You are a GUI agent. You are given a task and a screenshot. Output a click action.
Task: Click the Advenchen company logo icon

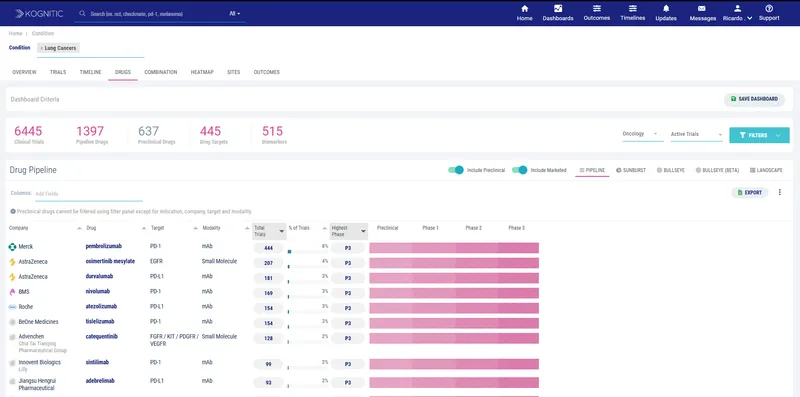12,337
